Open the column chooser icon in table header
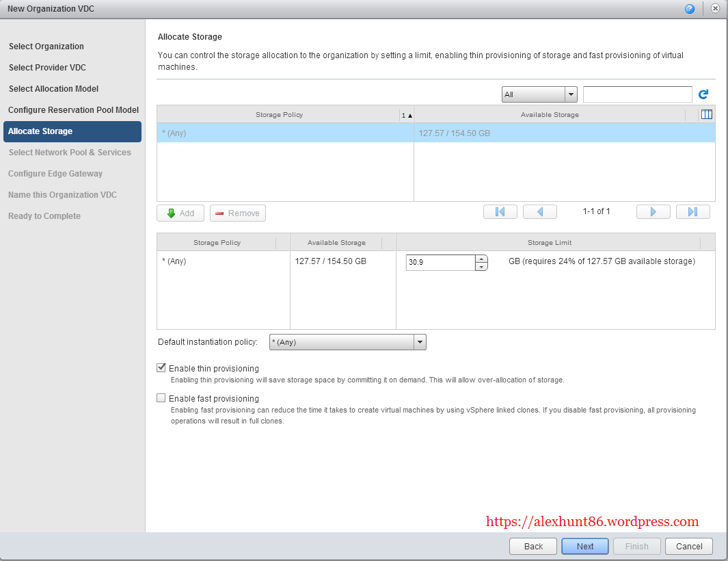Viewport: 728px width, 561px height. click(707, 114)
